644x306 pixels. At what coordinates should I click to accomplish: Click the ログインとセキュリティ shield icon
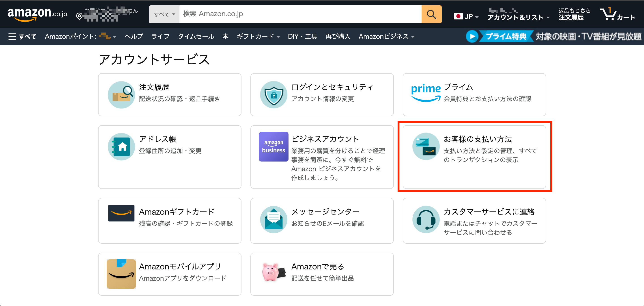coord(274,95)
